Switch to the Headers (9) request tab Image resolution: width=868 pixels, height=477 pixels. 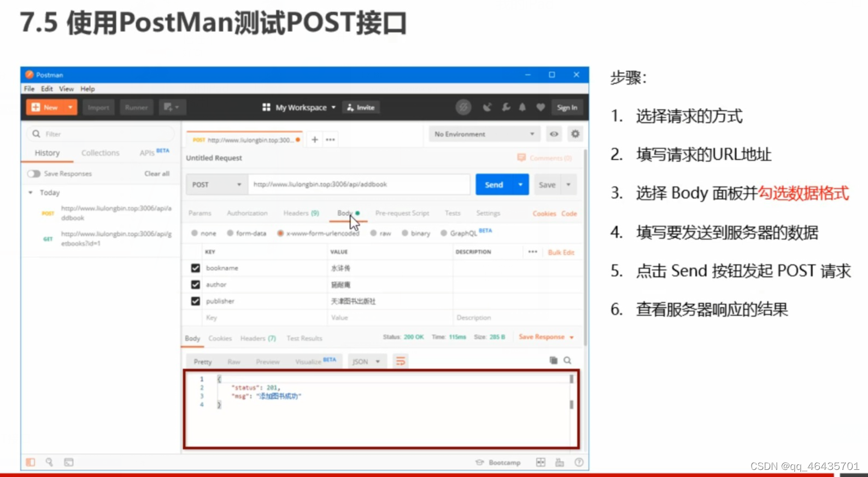click(x=301, y=213)
